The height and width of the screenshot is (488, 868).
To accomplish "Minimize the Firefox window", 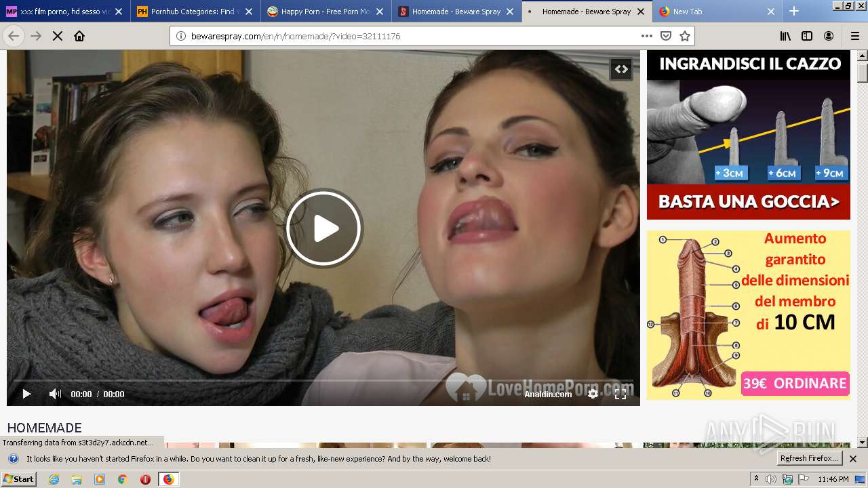I will [x=837, y=5].
